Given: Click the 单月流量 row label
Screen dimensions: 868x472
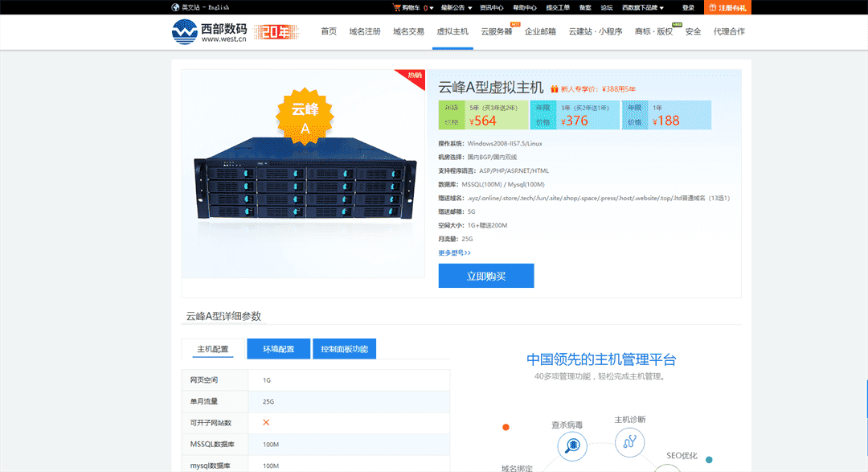Looking at the screenshot, I should click(203, 401).
